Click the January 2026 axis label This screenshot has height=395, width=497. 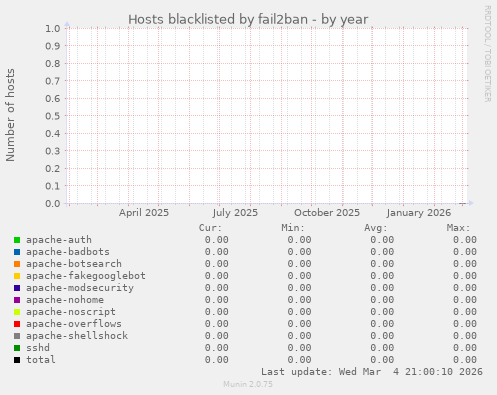(x=419, y=213)
